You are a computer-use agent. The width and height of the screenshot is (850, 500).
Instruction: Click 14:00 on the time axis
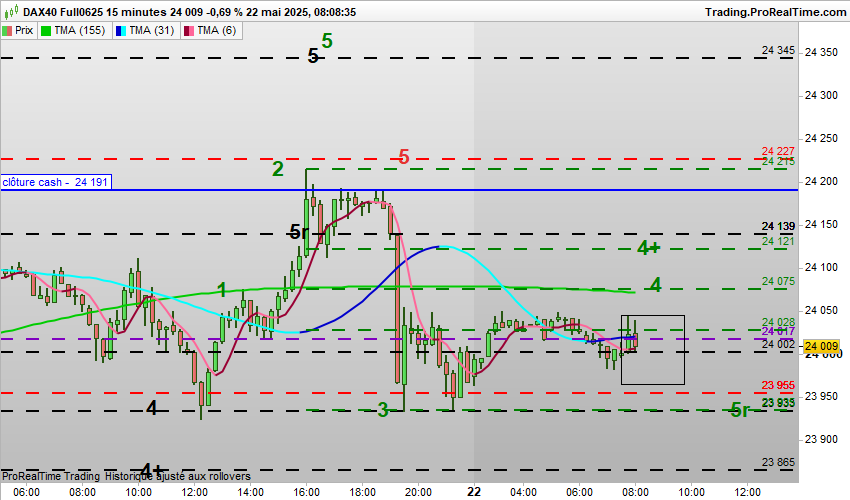tap(250, 492)
